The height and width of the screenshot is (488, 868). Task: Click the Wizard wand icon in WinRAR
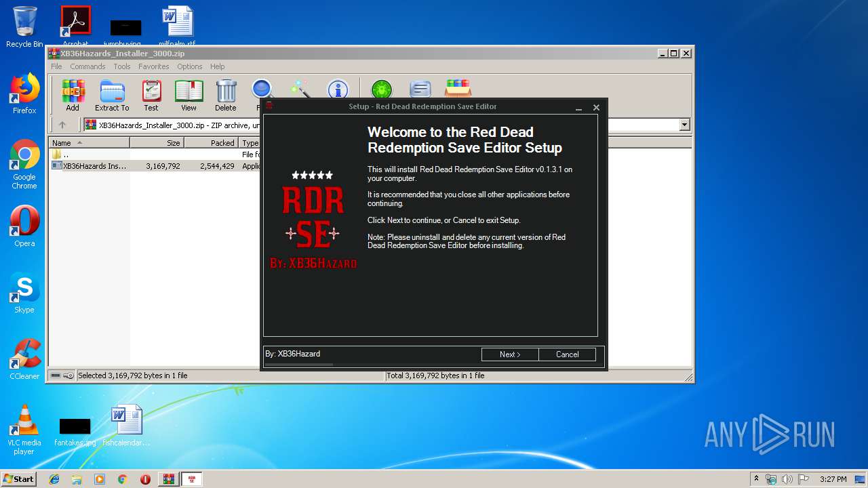point(300,89)
